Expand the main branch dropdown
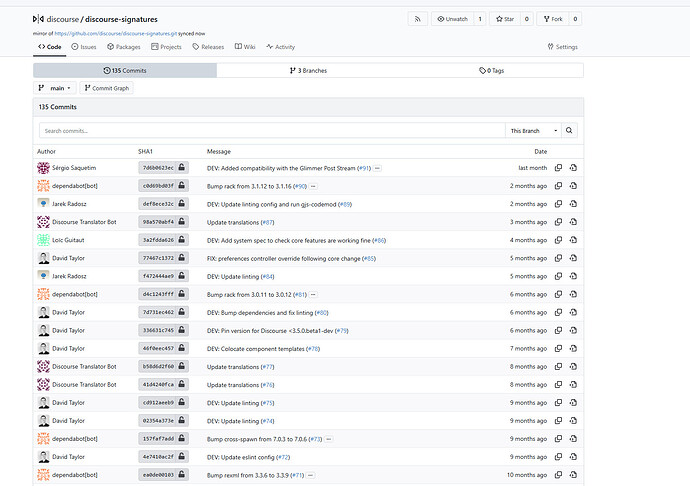This screenshot has height=486, width=690. [55, 88]
